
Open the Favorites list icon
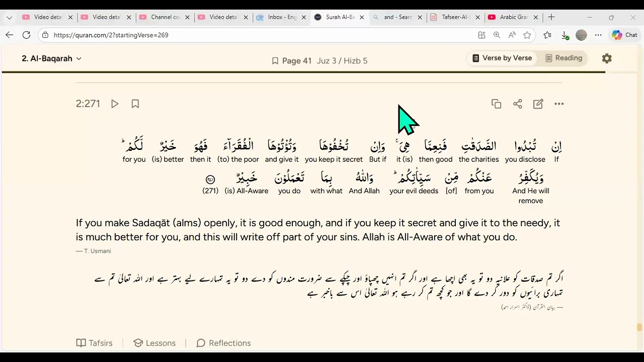[547, 35]
